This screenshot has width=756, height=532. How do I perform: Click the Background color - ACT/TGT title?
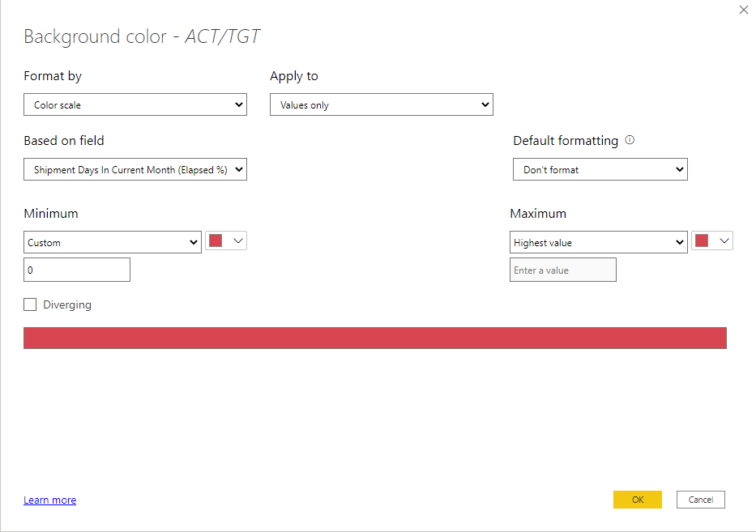tap(142, 36)
